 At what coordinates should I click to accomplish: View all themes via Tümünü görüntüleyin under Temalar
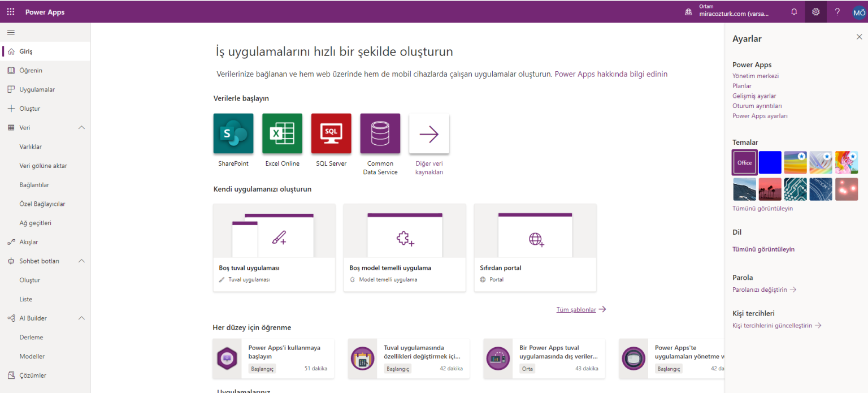click(x=762, y=209)
